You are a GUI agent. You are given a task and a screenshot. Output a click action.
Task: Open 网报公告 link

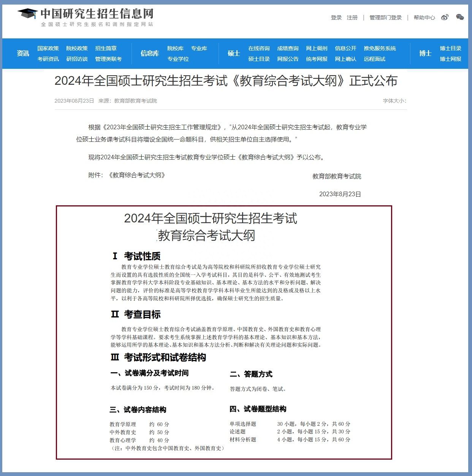coord(288,59)
